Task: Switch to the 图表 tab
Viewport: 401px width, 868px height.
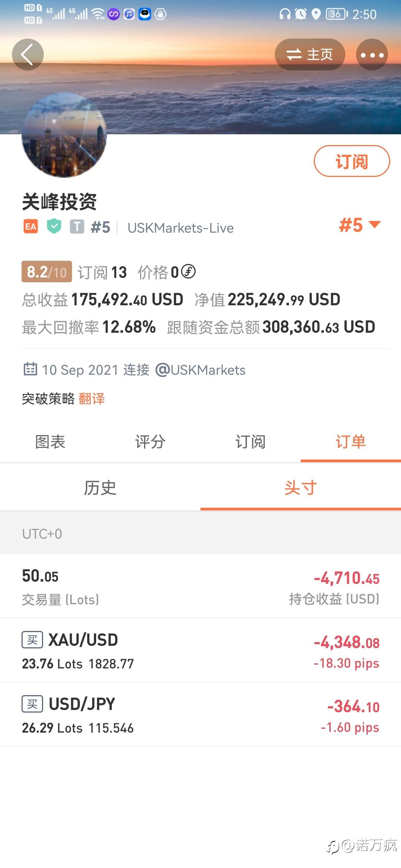Action: 50,442
